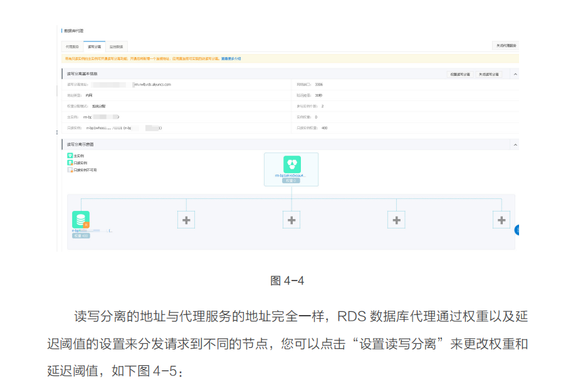Click the blue circular icon at the diagram's right edge
588x386 pixels.
tap(516, 230)
